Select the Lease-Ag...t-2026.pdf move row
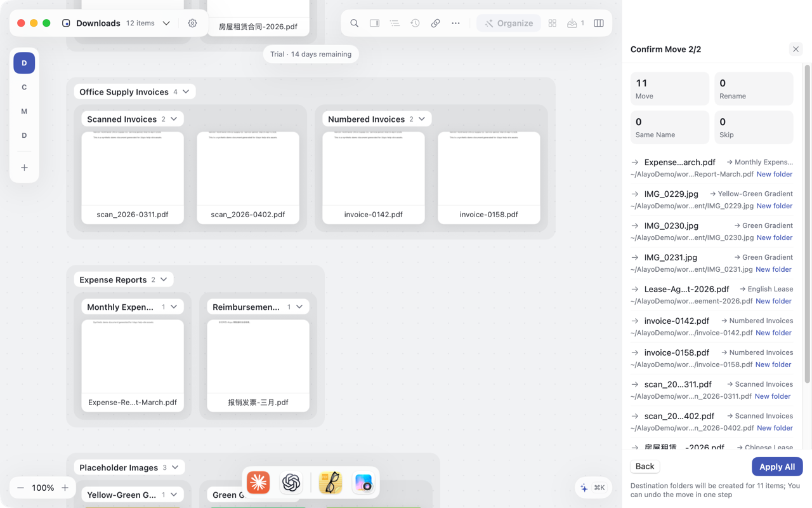The image size is (812, 508). 712,295
